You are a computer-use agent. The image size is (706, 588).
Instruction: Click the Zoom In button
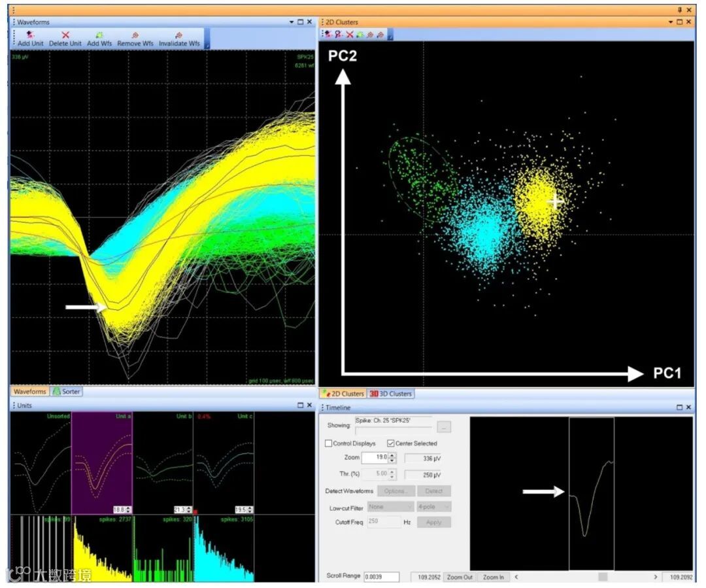pyautogui.click(x=494, y=577)
